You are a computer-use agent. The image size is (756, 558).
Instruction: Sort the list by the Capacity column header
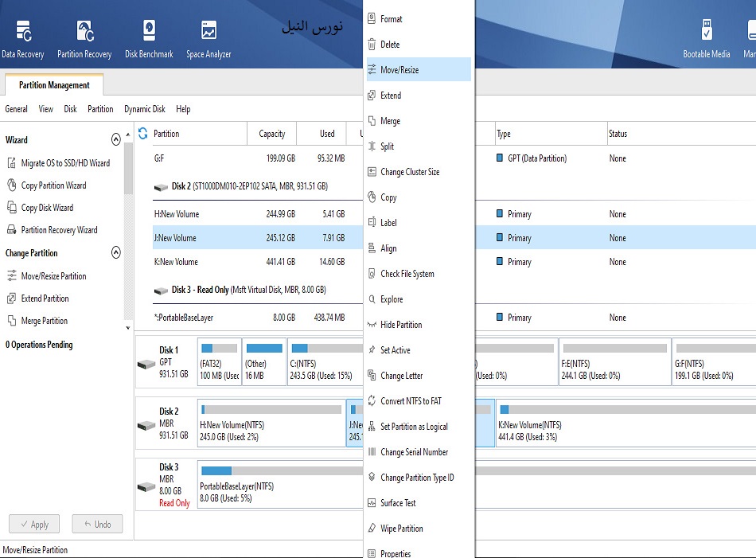pos(271,134)
